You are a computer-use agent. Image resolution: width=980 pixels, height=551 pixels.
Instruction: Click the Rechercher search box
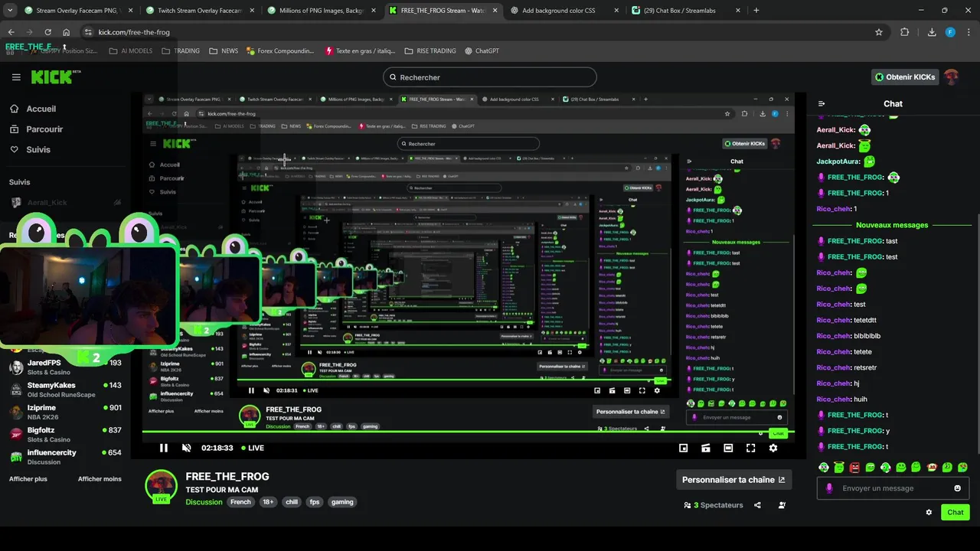(490, 77)
